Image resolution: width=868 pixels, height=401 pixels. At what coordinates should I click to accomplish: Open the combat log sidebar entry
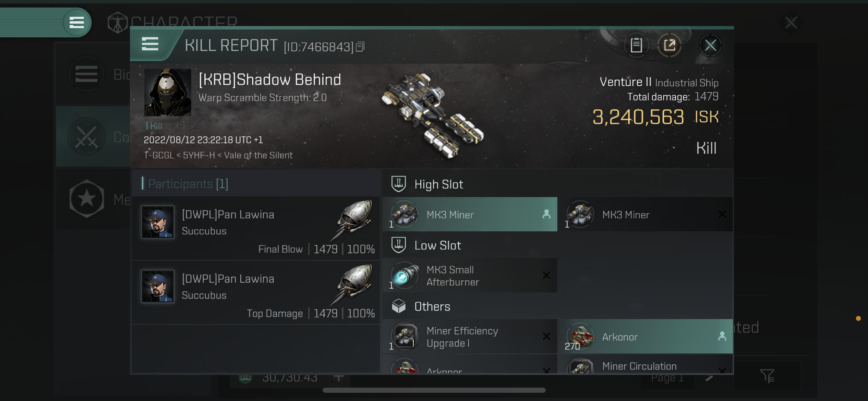coord(93,137)
